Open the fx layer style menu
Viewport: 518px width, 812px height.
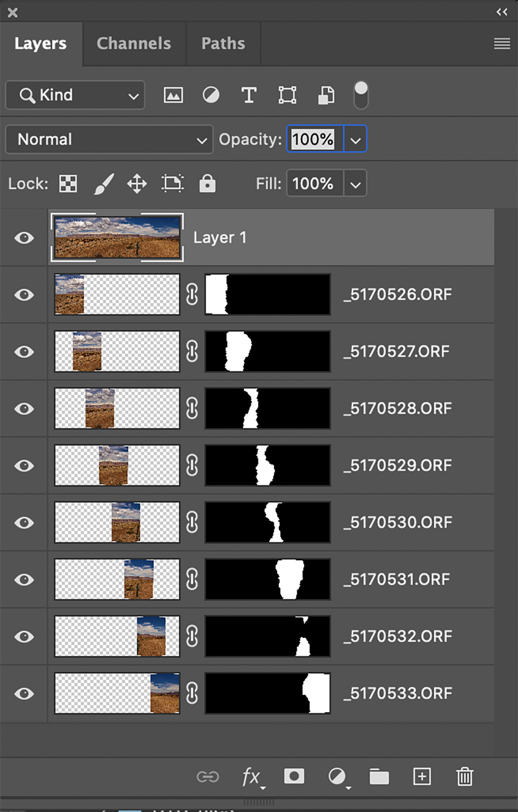pyautogui.click(x=251, y=776)
